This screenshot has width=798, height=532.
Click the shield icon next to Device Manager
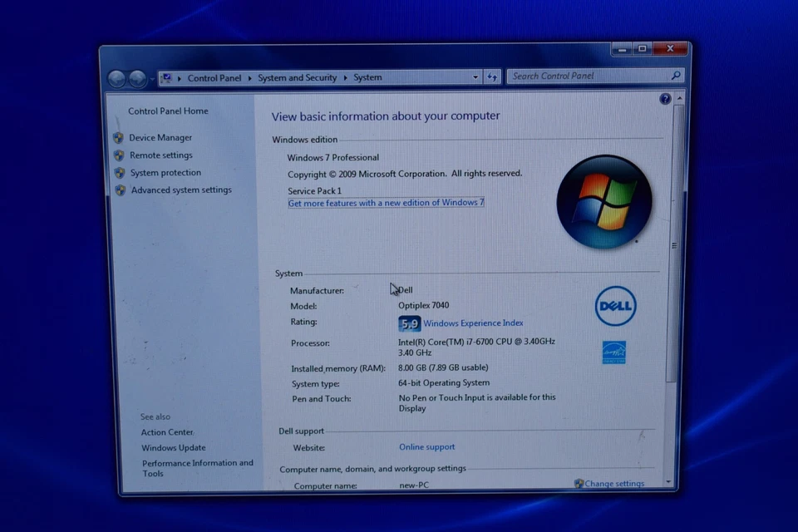click(x=119, y=137)
